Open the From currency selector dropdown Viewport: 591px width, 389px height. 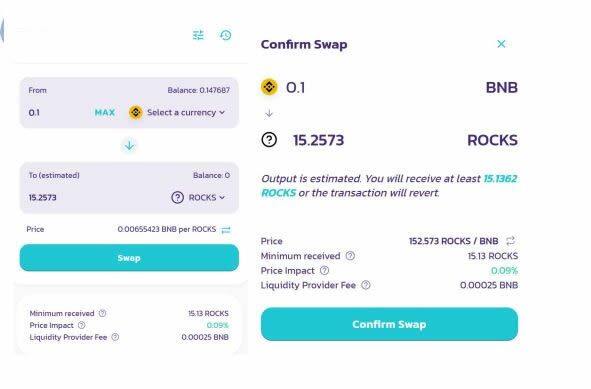pyautogui.click(x=177, y=112)
